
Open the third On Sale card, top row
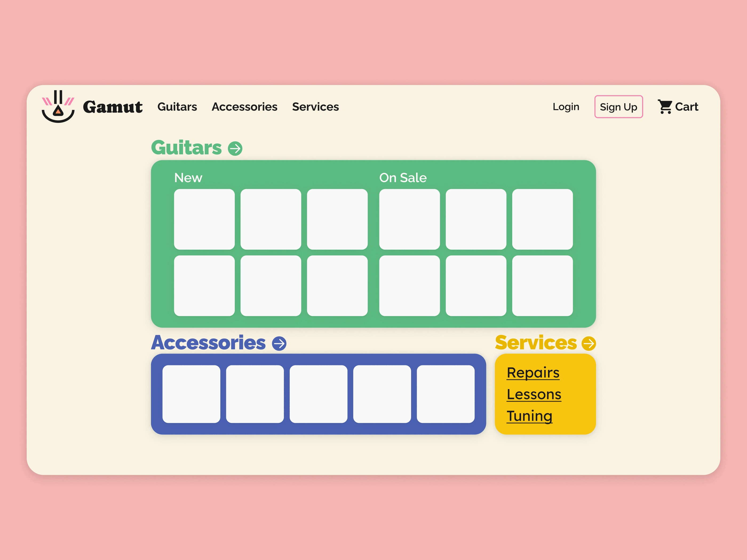[x=542, y=219]
